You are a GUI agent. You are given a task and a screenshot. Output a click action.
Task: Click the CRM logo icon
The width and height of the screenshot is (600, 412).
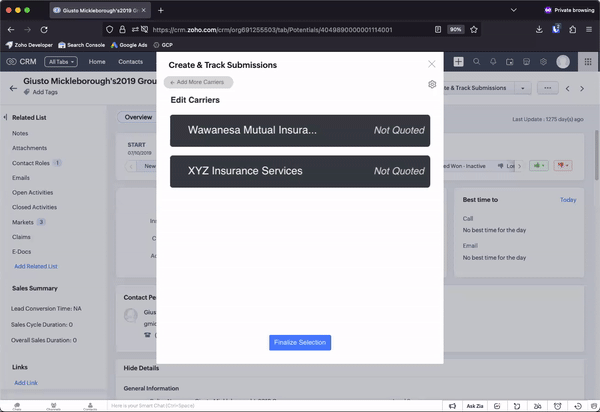tap(12, 62)
